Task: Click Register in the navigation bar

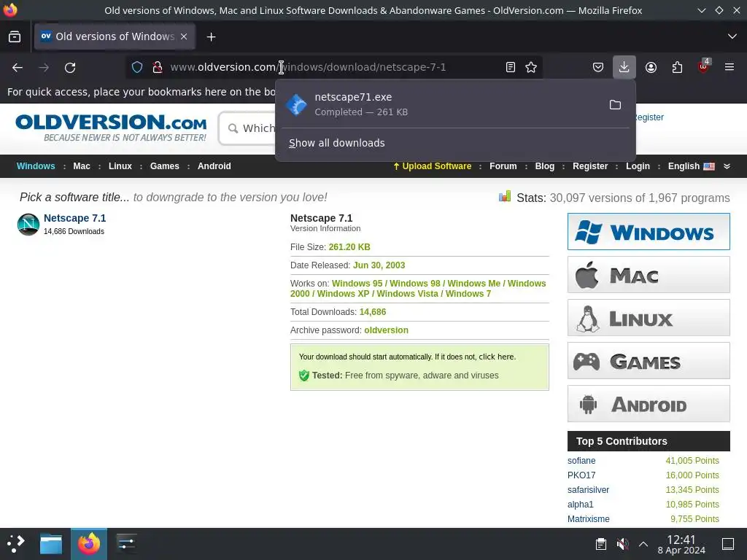Action: [590, 166]
